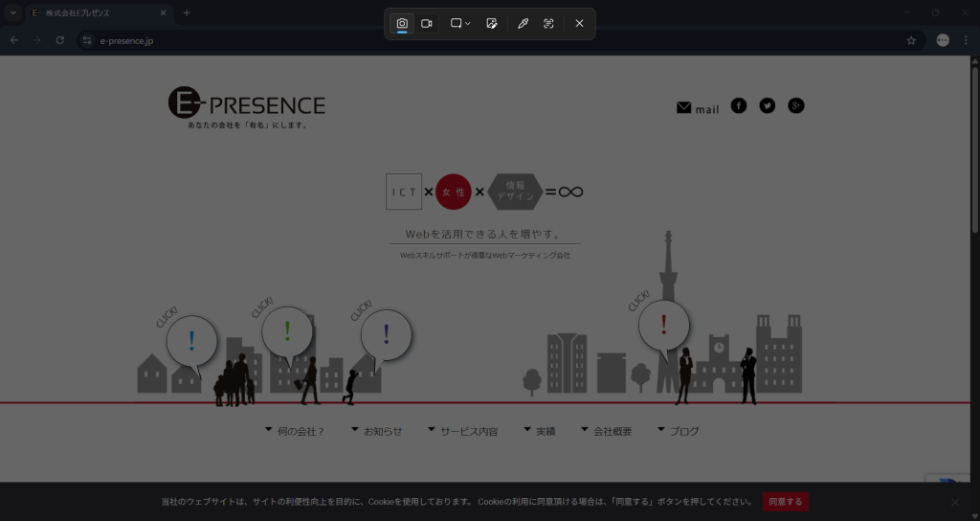Expand the 会社概要 navigation dropdown
The height and width of the screenshot is (521, 980).
pyautogui.click(x=612, y=432)
